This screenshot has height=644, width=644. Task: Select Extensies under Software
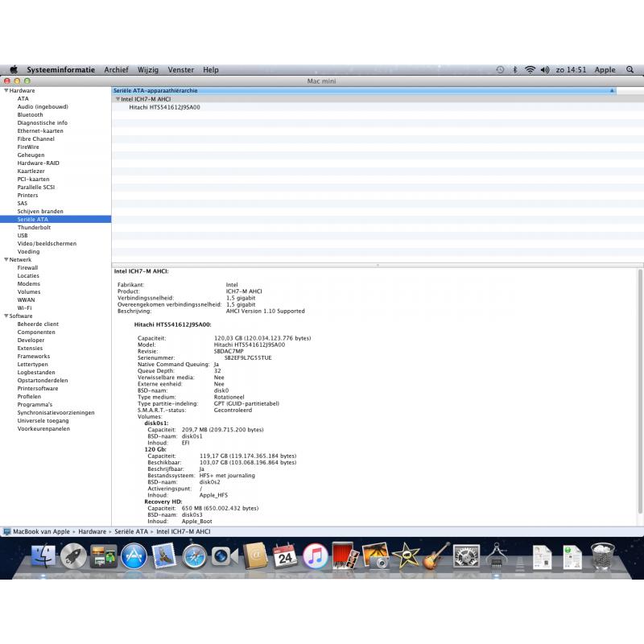[30, 348]
